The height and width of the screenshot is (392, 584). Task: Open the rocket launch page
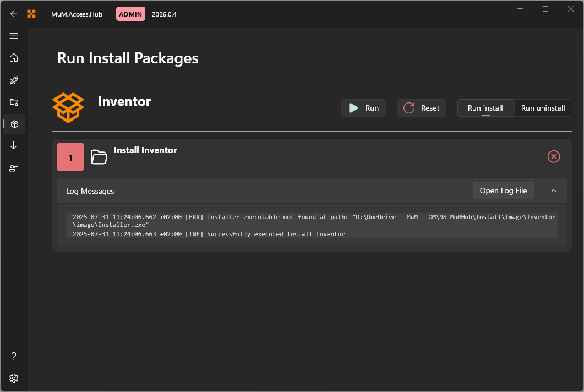[x=14, y=80]
